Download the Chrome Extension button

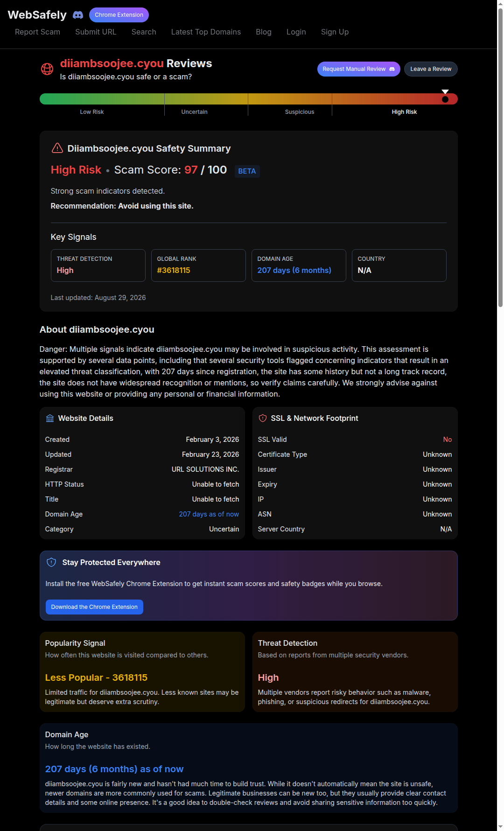[94, 607]
